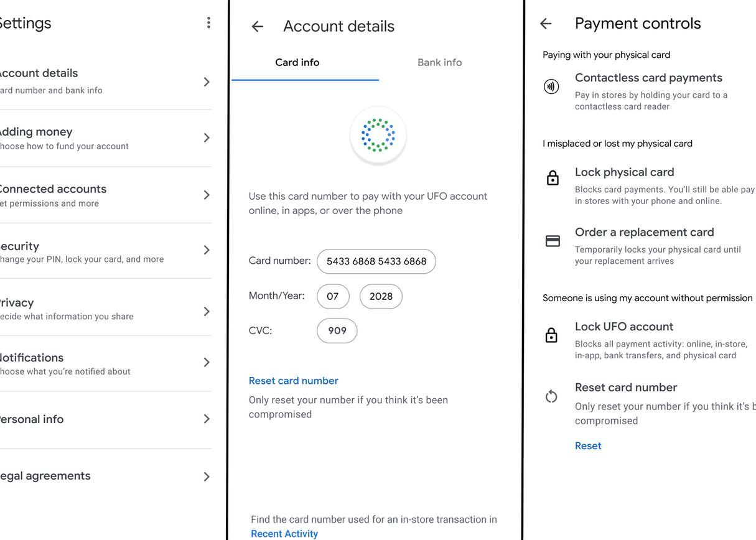Image resolution: width=756 pixels, height=540 pixels.
Task: Select the Lock physical card padlock icon
Action: click(553, 178)
